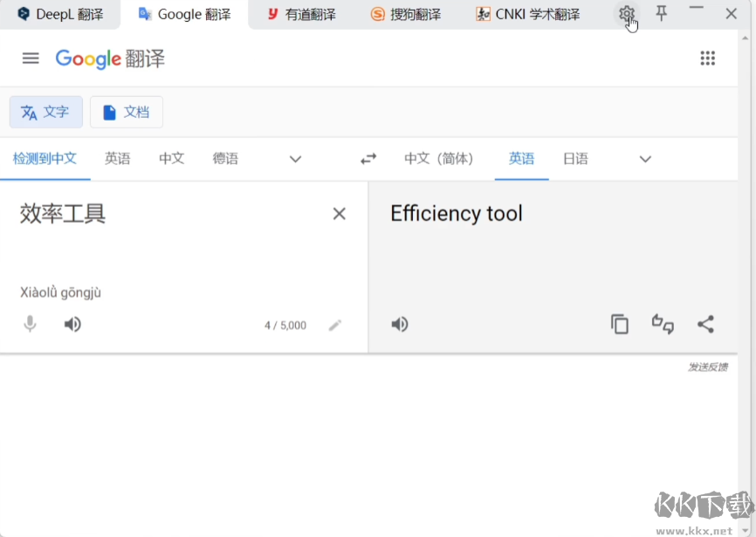Click the Efficiency tool translation text
The width and height of the screenshot is (756, 537).
(x=457, y=214)
